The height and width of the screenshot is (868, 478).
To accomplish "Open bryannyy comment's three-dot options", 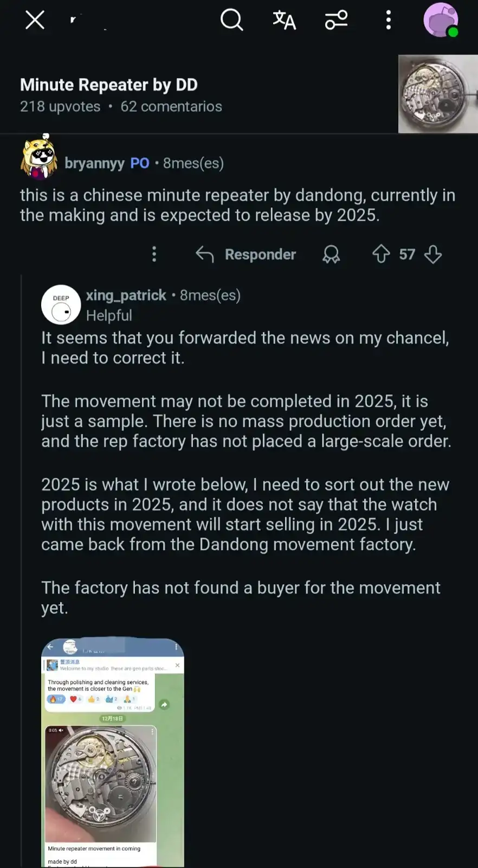I will click(x=154, y=254).
